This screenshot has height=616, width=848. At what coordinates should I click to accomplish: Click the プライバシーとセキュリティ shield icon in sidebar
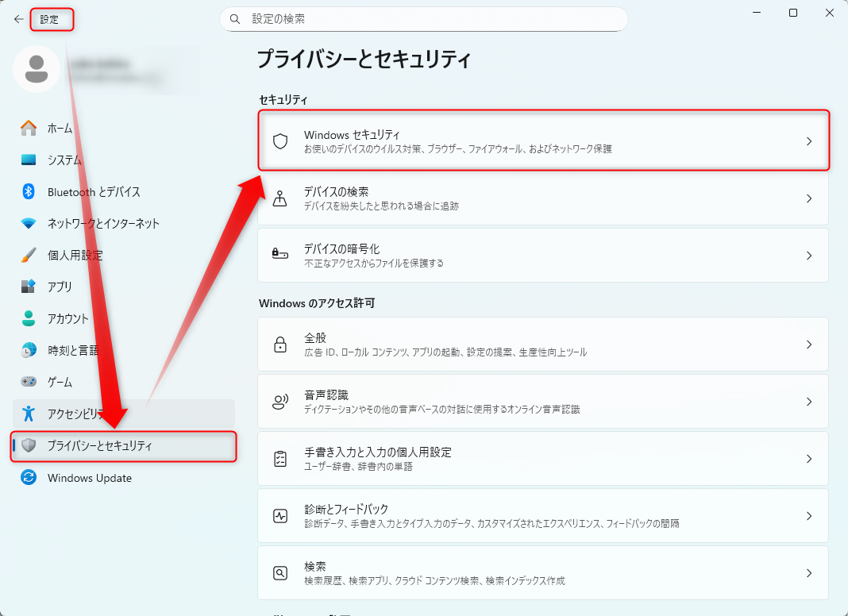(29, 445)
